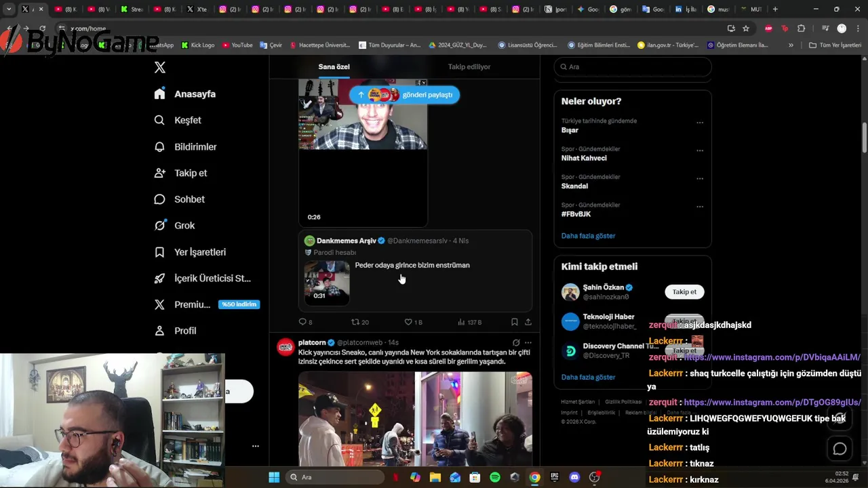Open Spotify from the taskbar

click(x=495, y=477)
